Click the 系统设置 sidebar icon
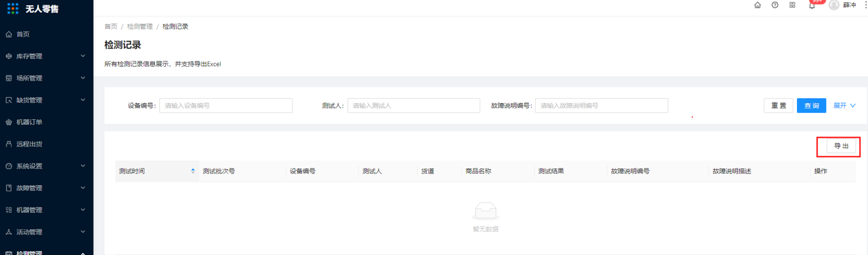Screen dimensions: 868x255 tap(9, 166)
